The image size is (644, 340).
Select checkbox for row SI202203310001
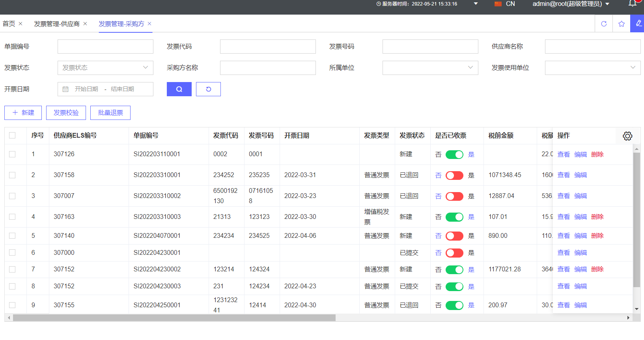pyautogui.click(x=12, y=175)
